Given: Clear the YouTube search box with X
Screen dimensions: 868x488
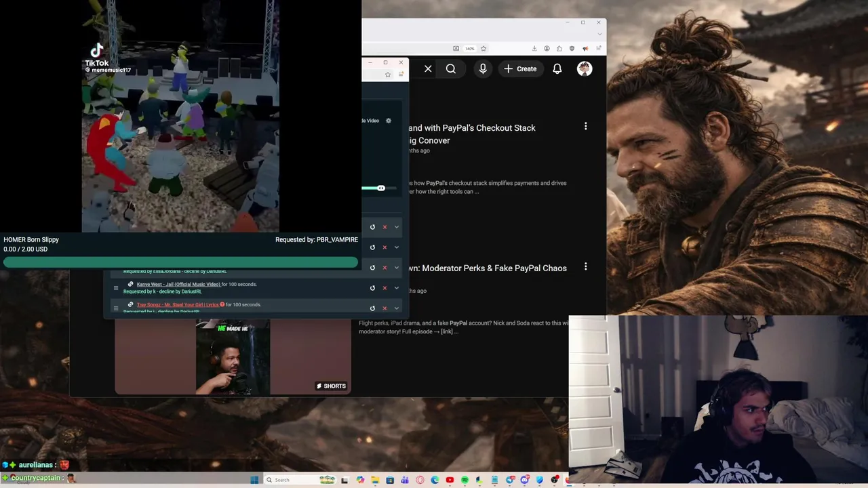Looking at the screenshot, I should (428, 68).
